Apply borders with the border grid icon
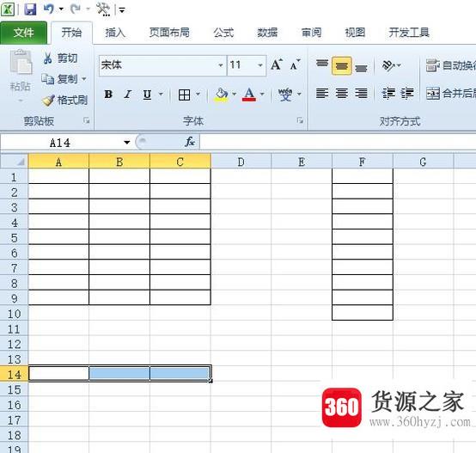This screenshot has width=476, height=453. click(184, 95)
